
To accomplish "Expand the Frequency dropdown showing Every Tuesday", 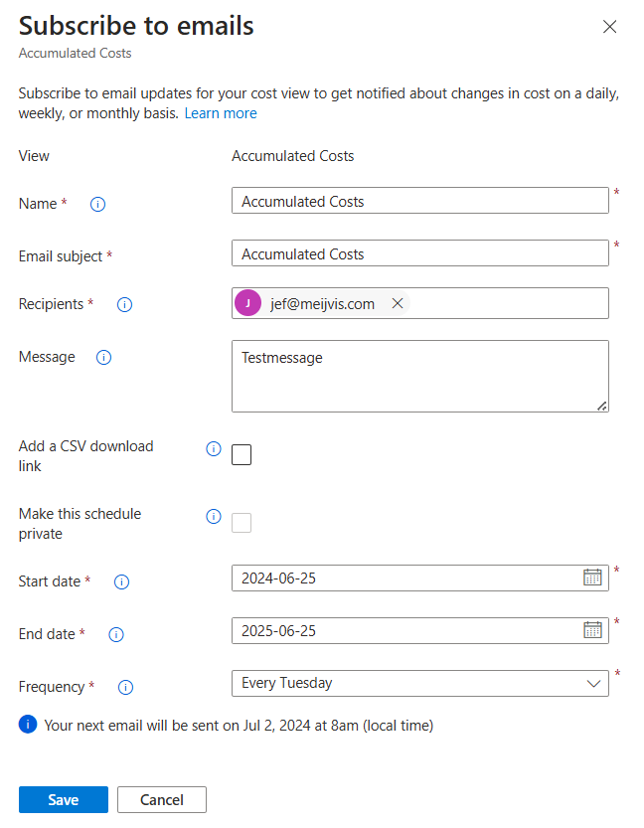I will (420, 683).
